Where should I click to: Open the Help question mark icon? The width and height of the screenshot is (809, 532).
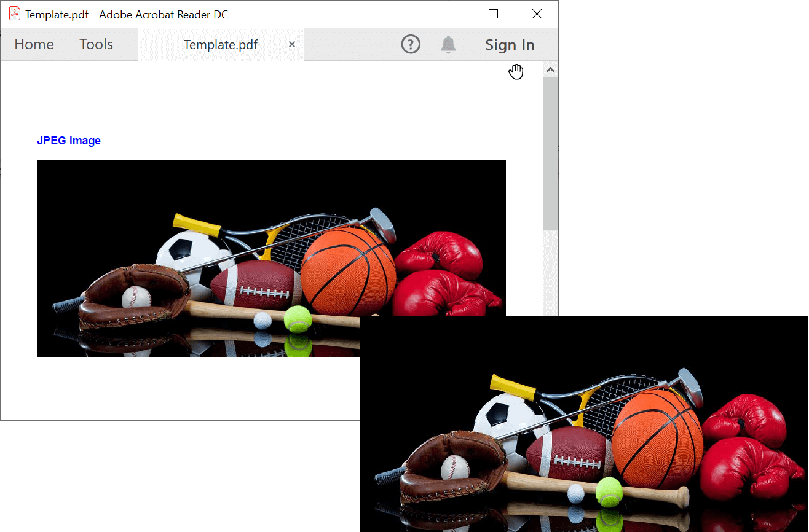tap(410, 44)
